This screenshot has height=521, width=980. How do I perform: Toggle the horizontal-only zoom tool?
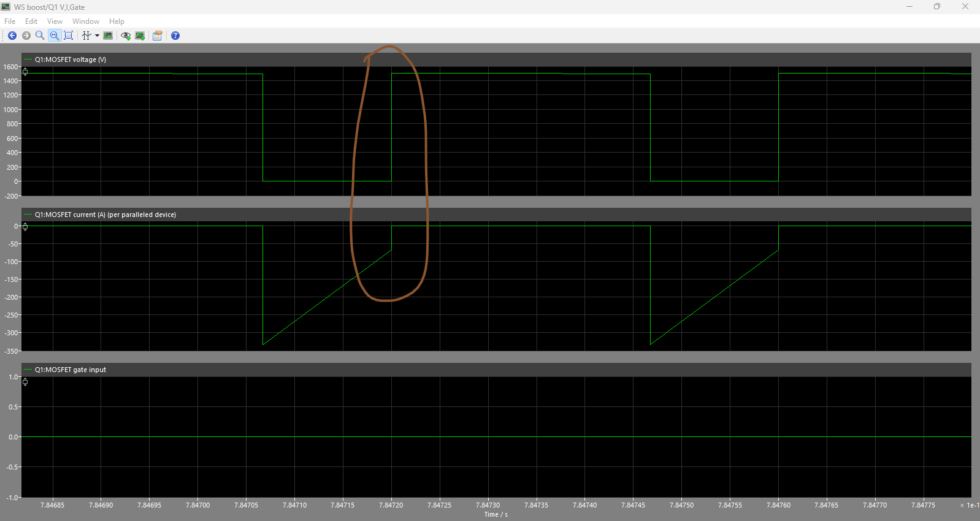tap(55, 36)
